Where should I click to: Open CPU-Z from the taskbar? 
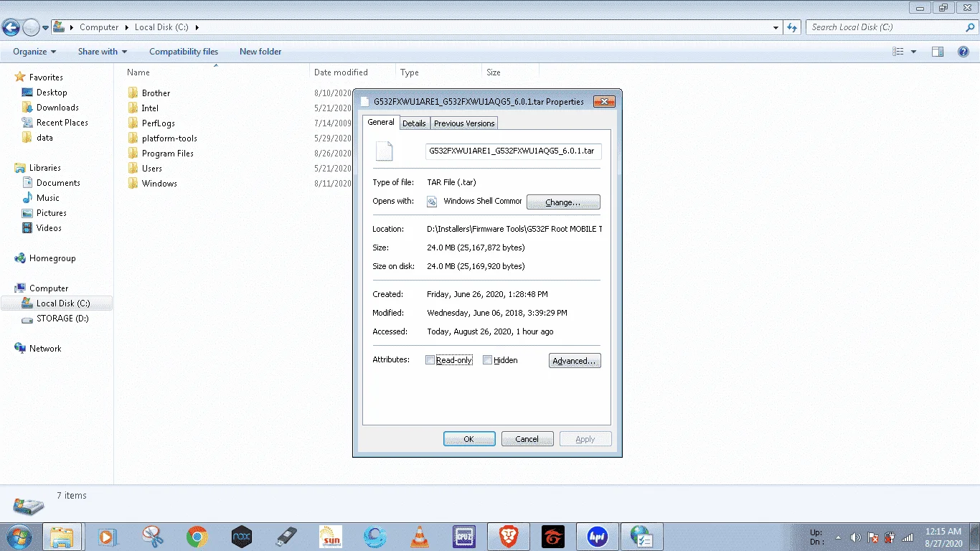(464, 537)
